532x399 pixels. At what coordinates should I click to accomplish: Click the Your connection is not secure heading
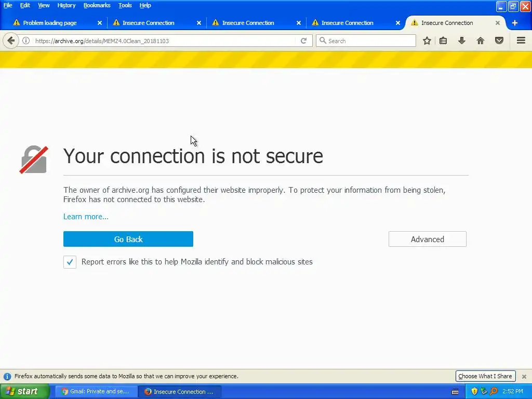point(193,156)
